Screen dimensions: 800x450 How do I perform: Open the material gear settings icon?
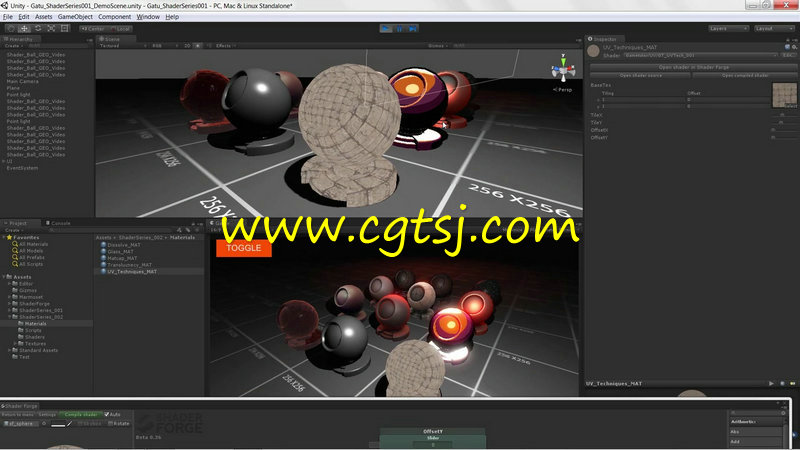click(794, 47)
